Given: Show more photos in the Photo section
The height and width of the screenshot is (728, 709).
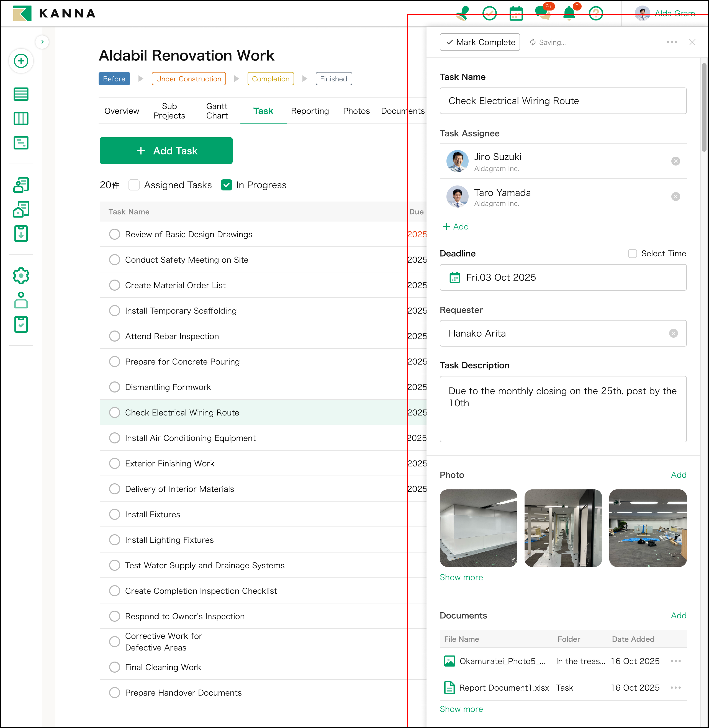Looking at the screenshot, I should (x=461, y=577).
